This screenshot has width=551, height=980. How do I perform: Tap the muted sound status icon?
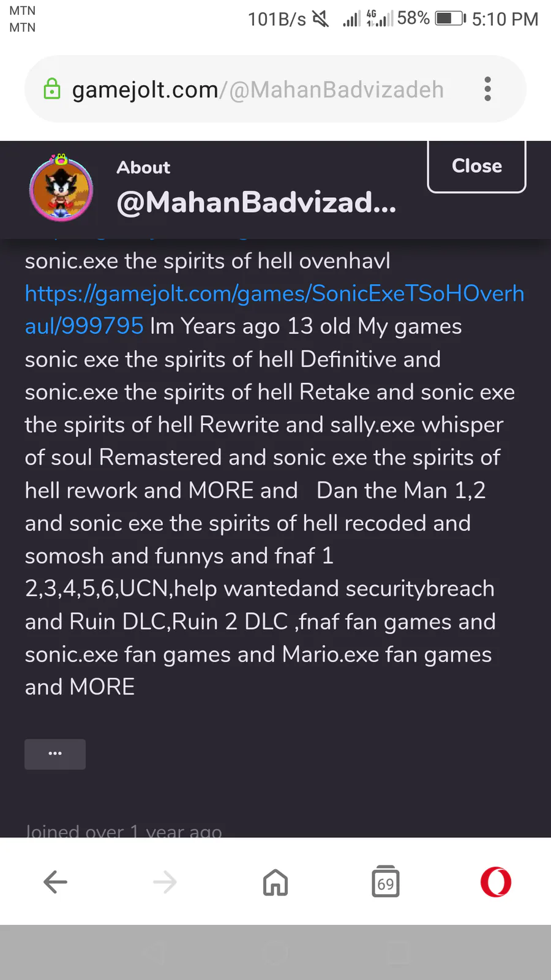tap(321, 19)
